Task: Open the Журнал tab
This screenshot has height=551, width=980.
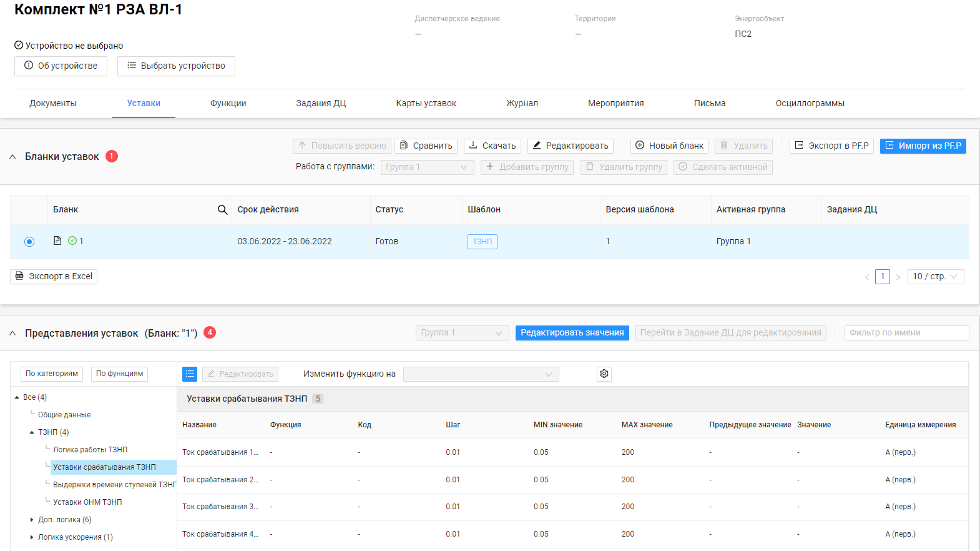Action: (522, 103)
